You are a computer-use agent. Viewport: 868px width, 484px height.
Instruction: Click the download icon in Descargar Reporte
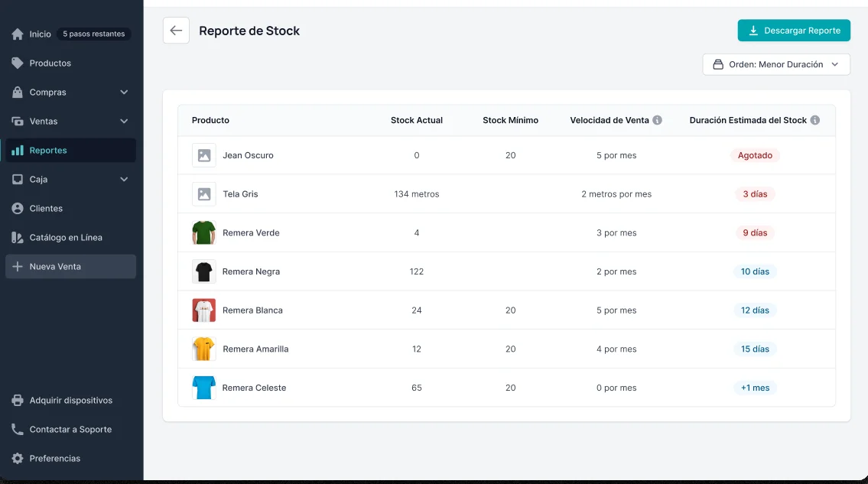pyautogui.click(x=753, y=31)
